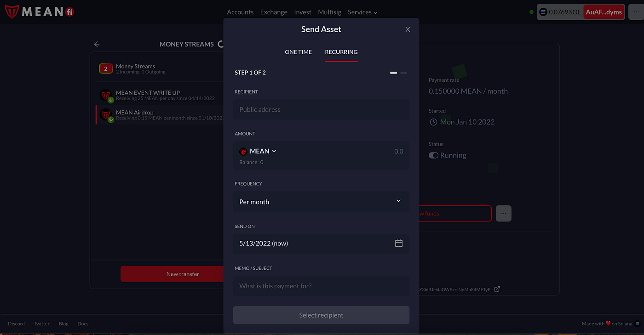Click the Money Streams refresh spinner icon
Screen dimensions: 644x335
[x=220, y=44]
